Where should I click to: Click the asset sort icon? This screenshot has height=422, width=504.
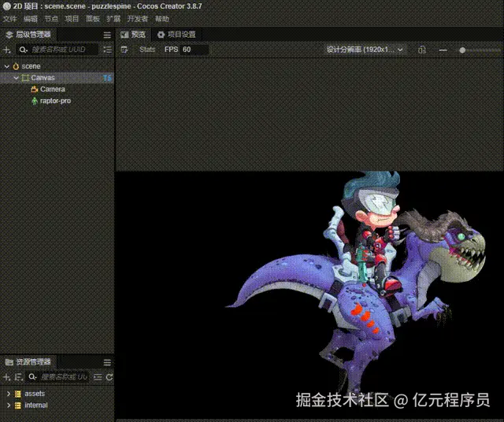click(x=18, y=377)
